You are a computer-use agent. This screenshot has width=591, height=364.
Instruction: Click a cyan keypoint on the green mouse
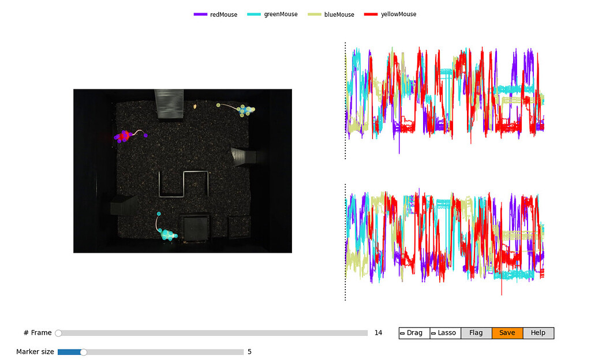pos(166,232)
